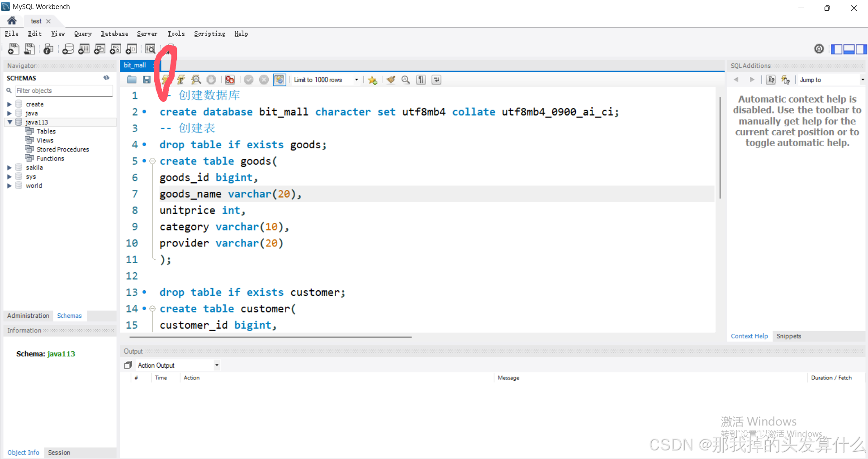Open a script file in this editor

tap(132, 80)
